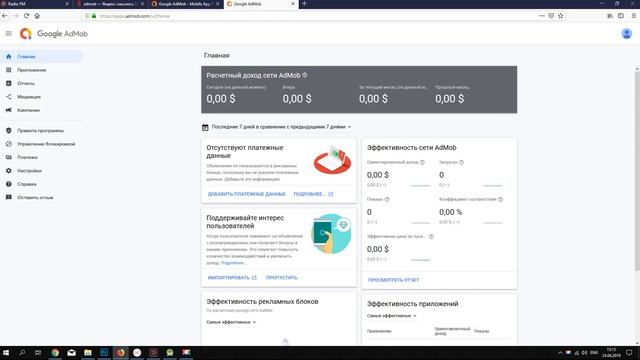Click ПОДРОБНЕЕ link in payment card

tap(313, 194)
